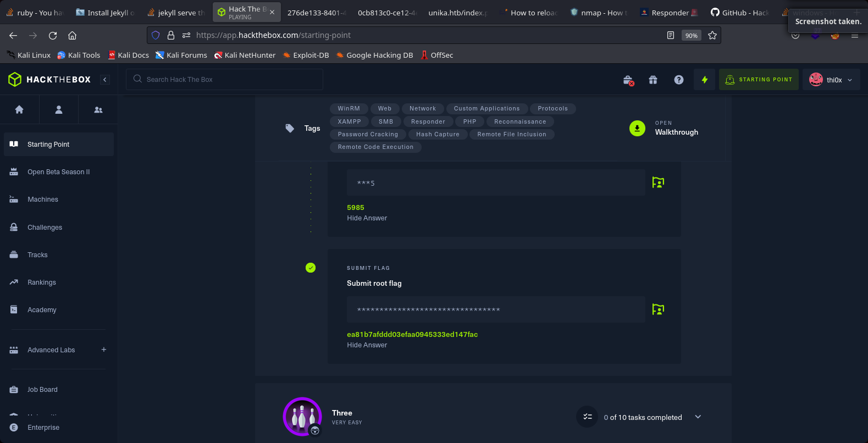Click the browser Home icon
This screenshot has height=443, width=868.
[72, 35]
